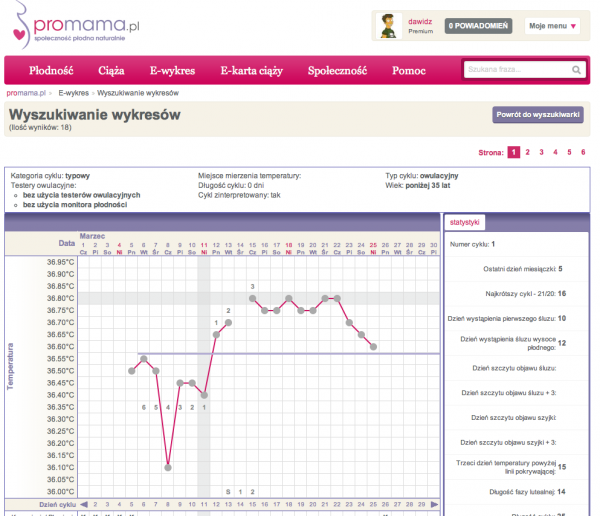Click the temperature point on March 15
Screen dimensions: 600x516
coord(253,298)
